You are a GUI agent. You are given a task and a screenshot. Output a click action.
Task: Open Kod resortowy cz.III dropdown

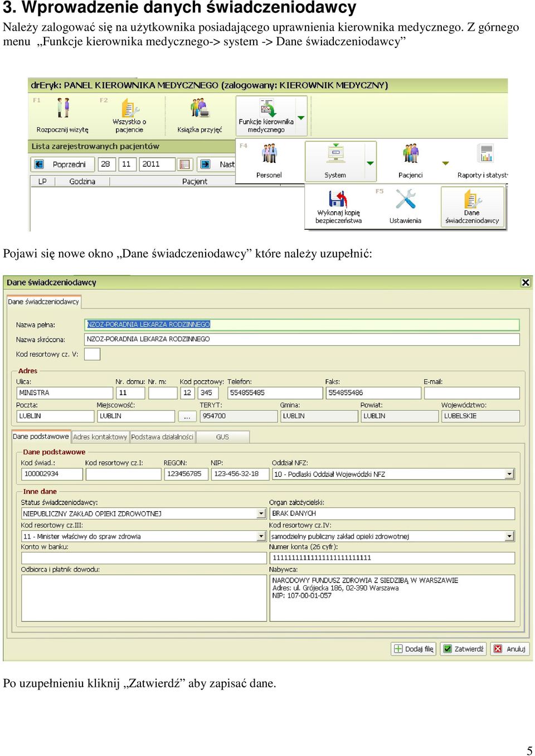coord(261,536)
